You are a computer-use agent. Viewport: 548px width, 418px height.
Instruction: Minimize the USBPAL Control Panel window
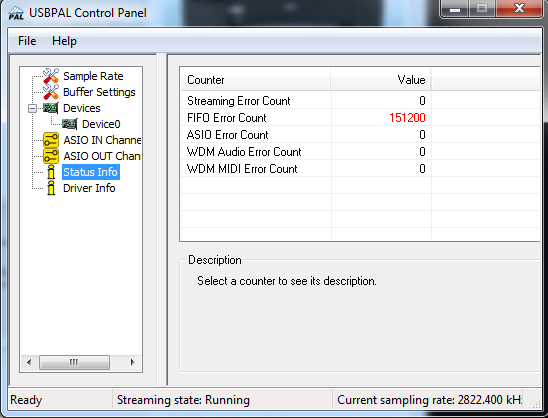pyautogui.click(x=454, y=8)
